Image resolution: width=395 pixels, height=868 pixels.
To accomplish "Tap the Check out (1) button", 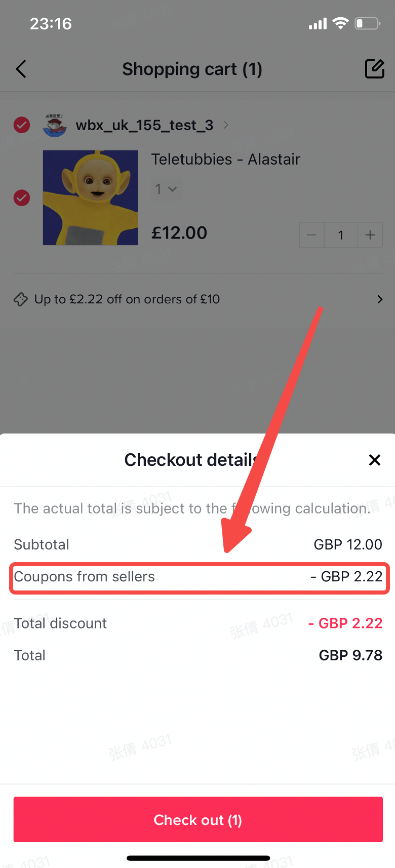I will tap(198, 819).
